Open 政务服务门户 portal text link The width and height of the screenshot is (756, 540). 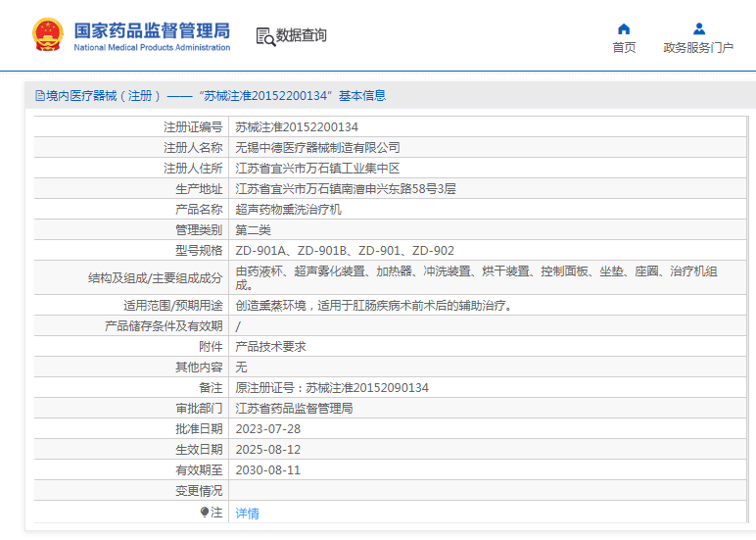698,48
